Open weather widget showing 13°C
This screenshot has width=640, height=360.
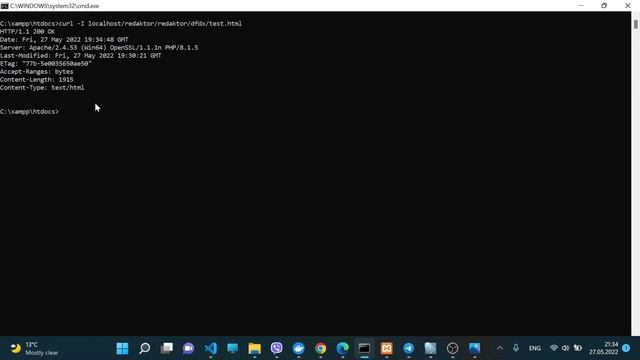[34, 349]
